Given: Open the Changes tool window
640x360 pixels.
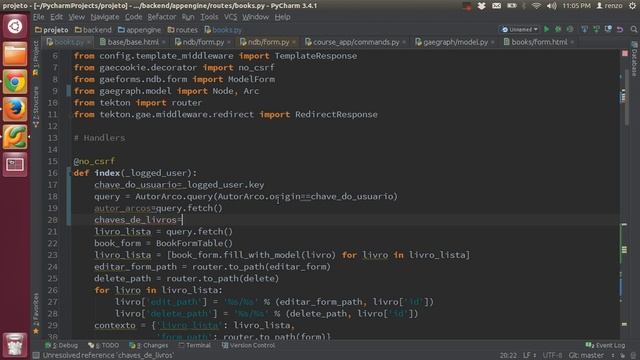Looking at the screenshot, I should (149, 345).
